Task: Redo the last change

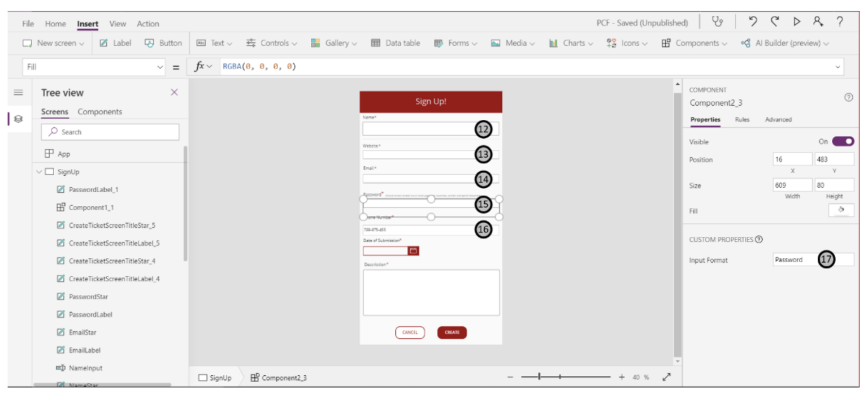Action: point(775,23)
